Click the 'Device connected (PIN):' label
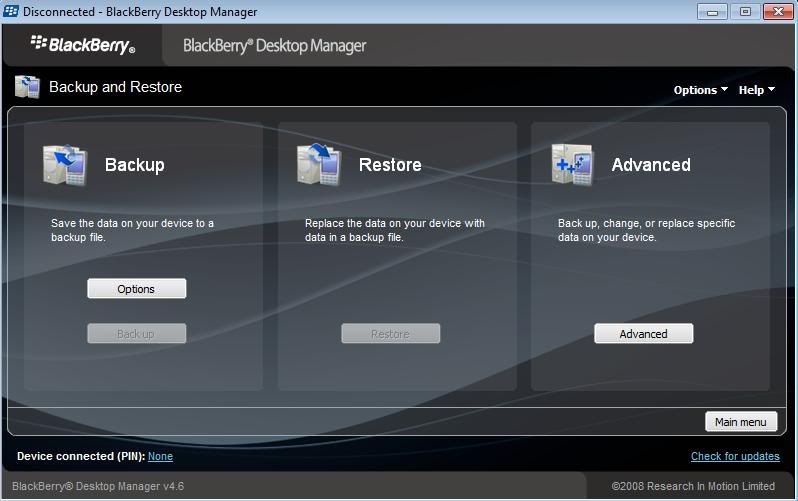This screenshot has width=798, height=501. pyautogui.click(x=81, y=456)
